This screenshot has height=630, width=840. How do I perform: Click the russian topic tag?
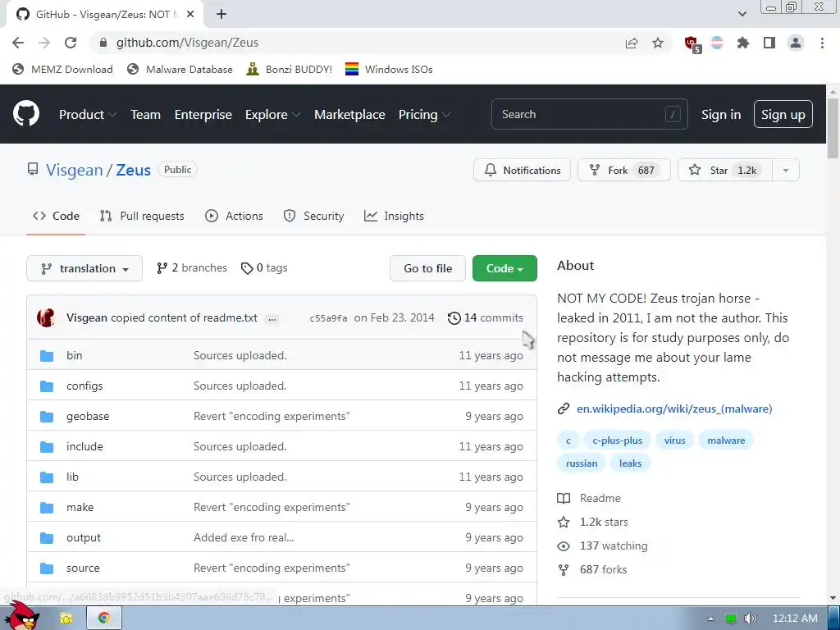(582, 463)
